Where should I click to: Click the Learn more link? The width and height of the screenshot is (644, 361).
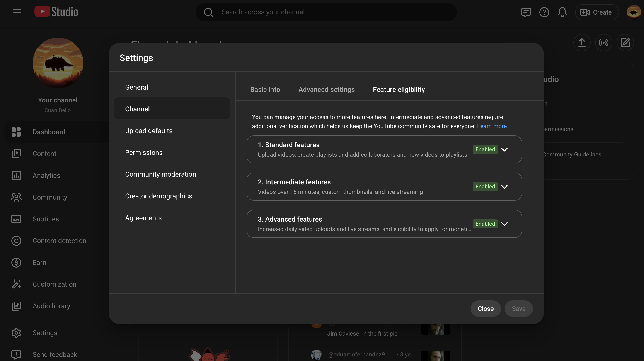[491, 126]
